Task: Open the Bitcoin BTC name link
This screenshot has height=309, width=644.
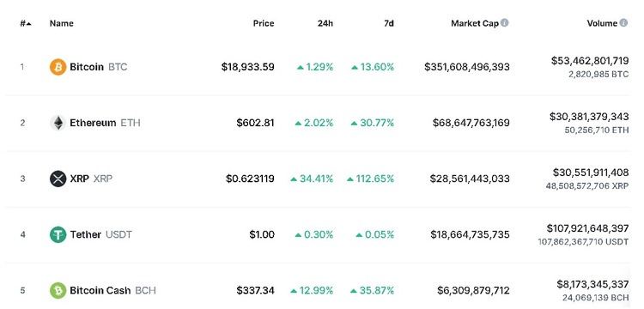Action: click(x=99, y=67)
